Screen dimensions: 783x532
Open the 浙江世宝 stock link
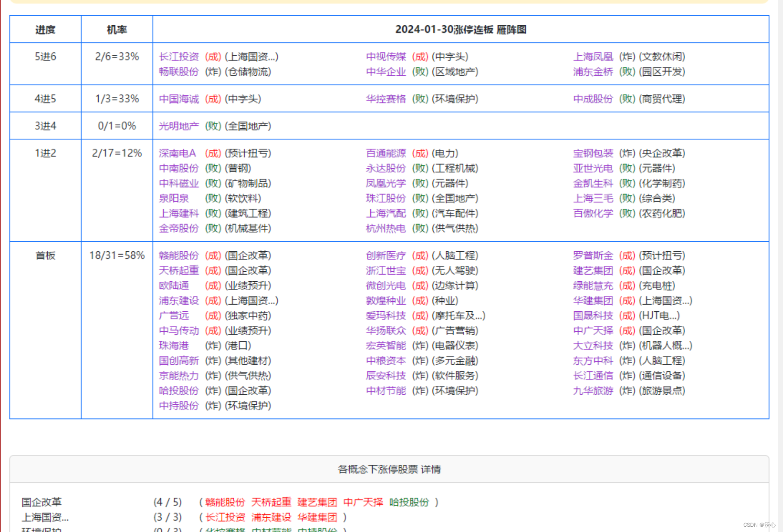(386, 271)
